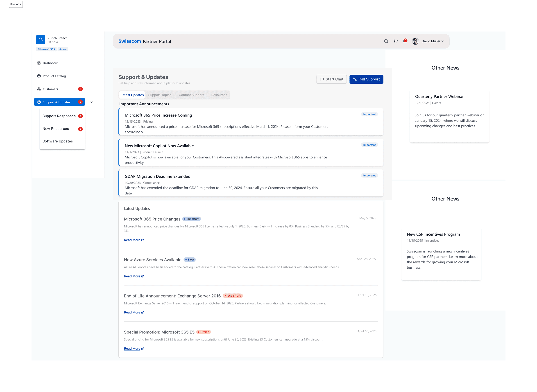Click Important tag on GDAP Migration card
The height and width of the screenshot is (392, 537).
[369, 176]
